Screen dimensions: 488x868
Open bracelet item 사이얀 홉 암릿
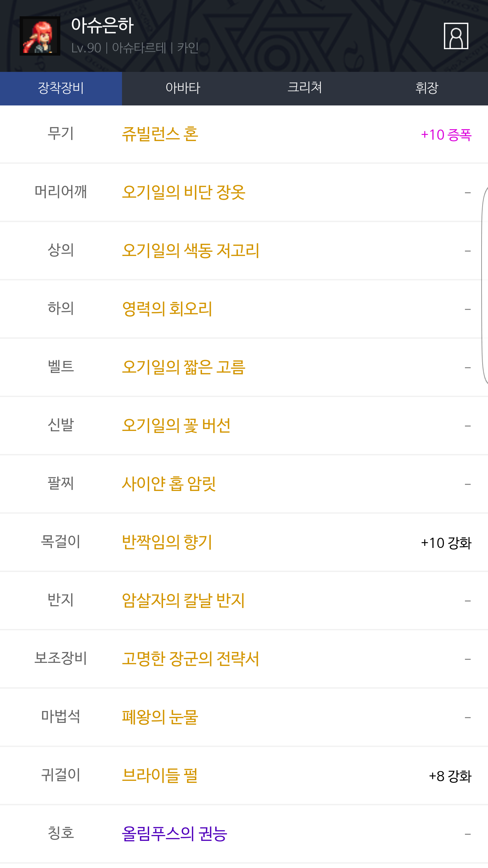click(169, 484)
